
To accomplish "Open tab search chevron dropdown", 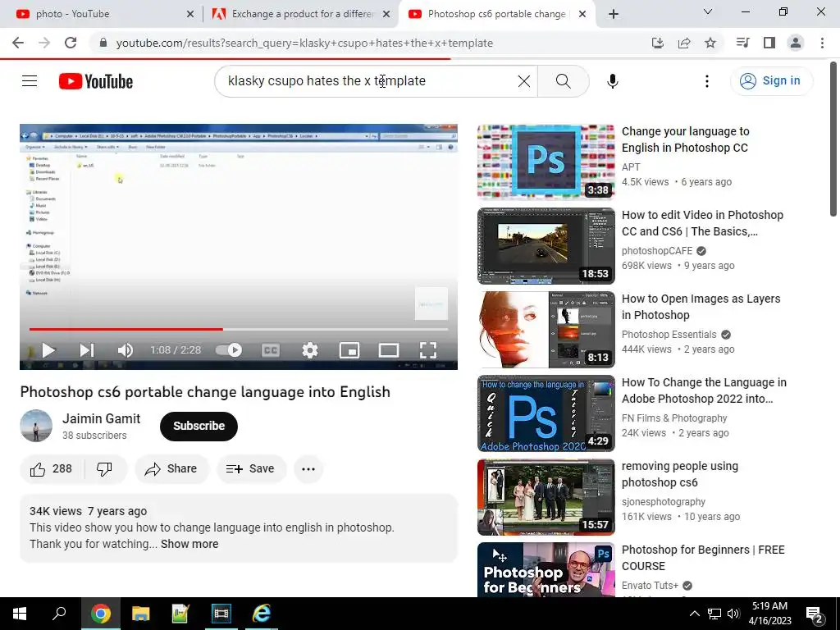I will [x=708, y=11].
